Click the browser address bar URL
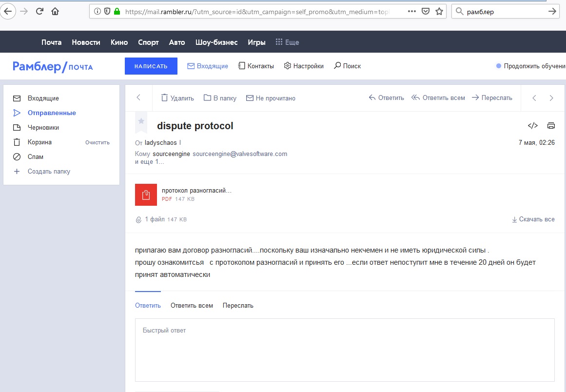Image resolution: width=566 pixels, height=392 pixels. coord(257,12)
